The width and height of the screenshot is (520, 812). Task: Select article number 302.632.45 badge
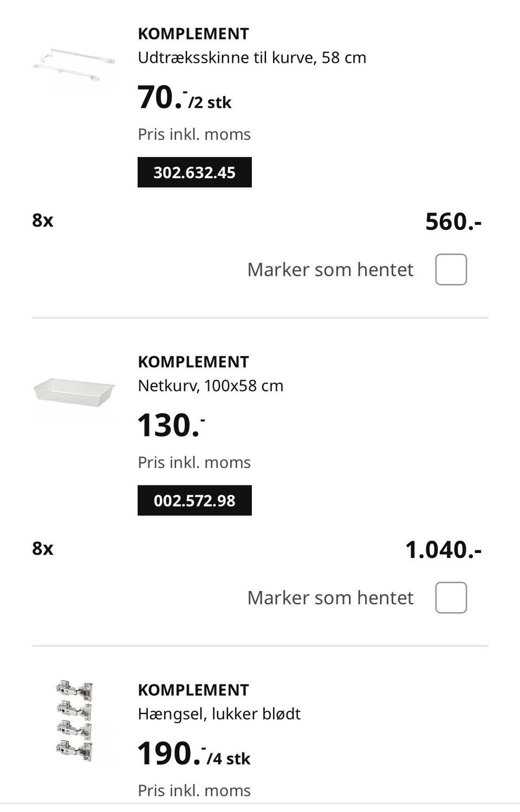coord(194,172)
